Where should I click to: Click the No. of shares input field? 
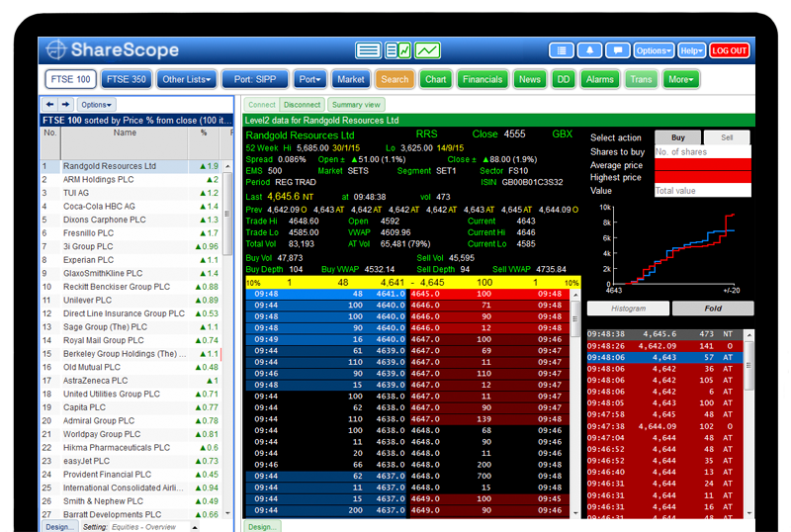tap(702, 151)
